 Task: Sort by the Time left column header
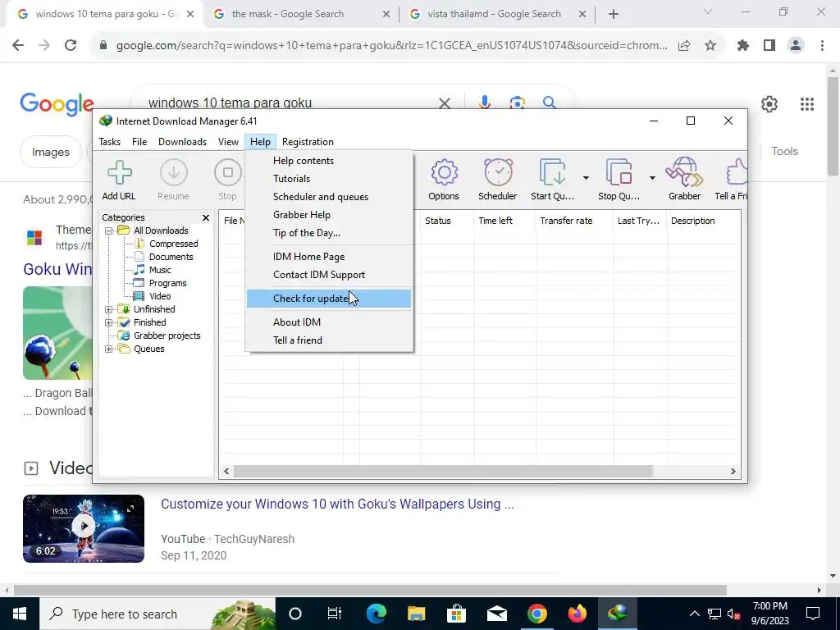pyautogui.click(x=504, y=221)
